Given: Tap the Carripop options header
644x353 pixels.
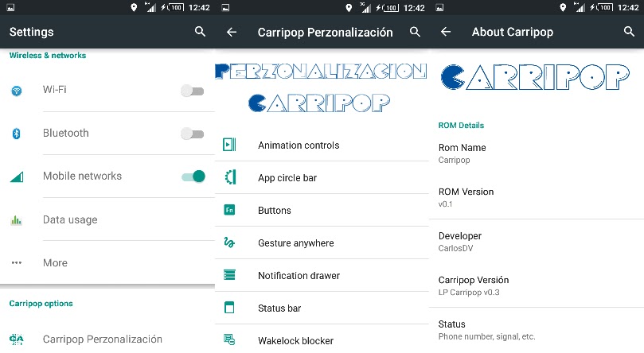Looking at the screenshot, I should click(41, 304).
